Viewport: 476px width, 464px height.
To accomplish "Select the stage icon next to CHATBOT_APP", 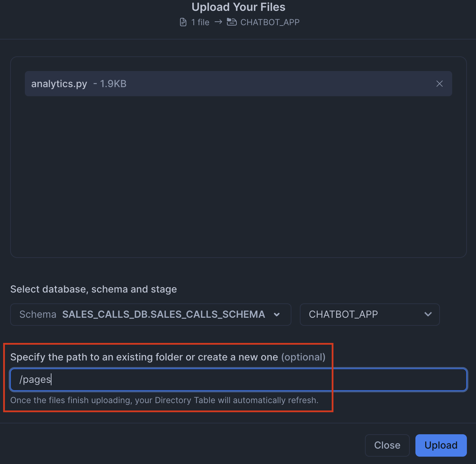I will [x=231, y=22].
